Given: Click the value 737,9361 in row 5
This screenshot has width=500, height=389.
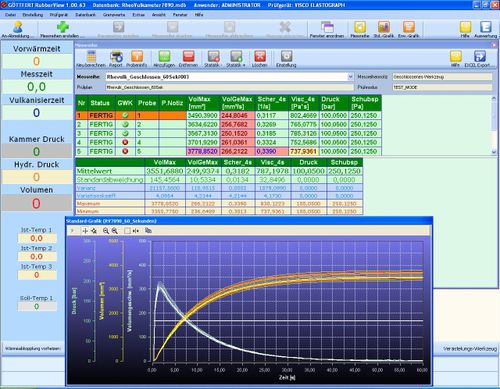Looking at the screenshot, I should click(303, 151).
